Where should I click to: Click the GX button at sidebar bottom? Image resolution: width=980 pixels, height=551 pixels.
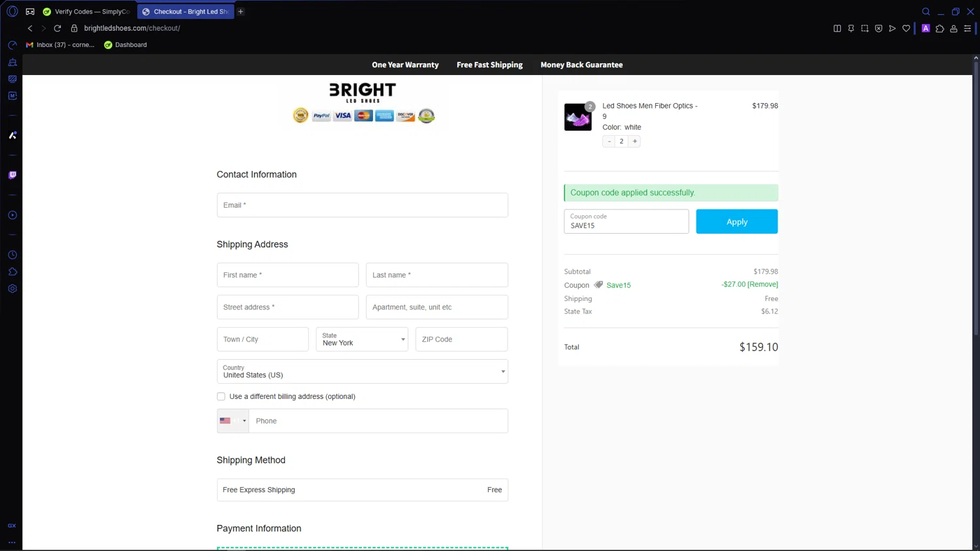click(12, 526)
